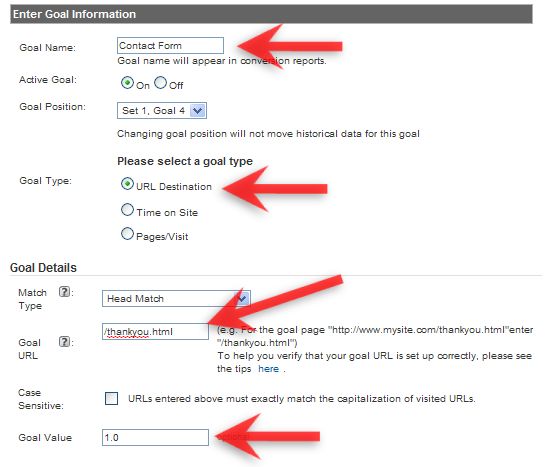Click the 'Time on Site' option label
The image size is (545, 467).
(x=167, y=212)
